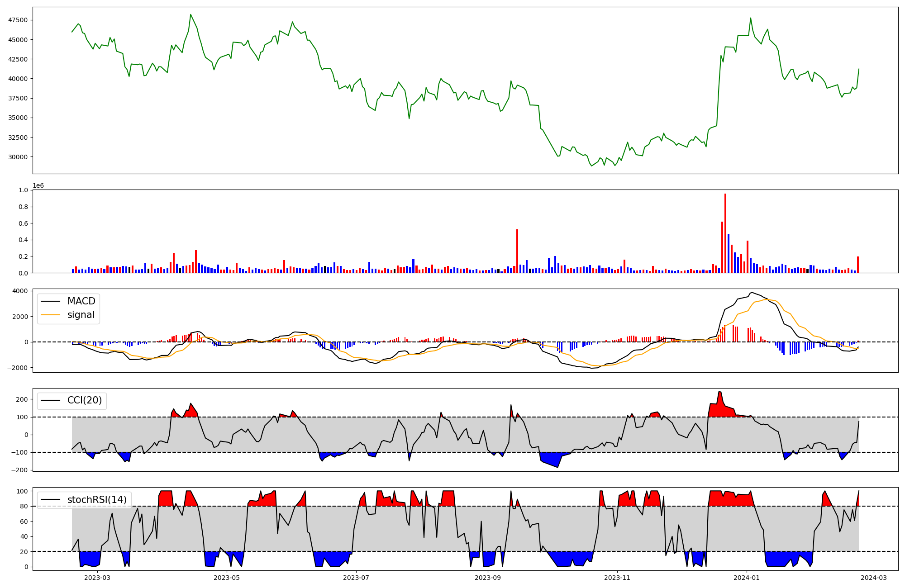Image resolution: width=905 pixels, height=588 pixels.
Task: Click the 2023-05 x-axis date label
Action: pos(227,578)
